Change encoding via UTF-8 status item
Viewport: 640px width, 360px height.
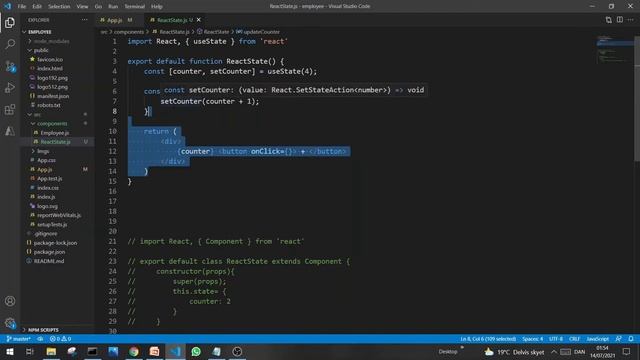point(556,339)
